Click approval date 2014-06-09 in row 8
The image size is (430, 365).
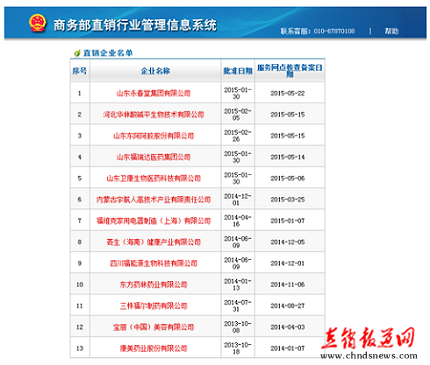[x=237, y=242]
